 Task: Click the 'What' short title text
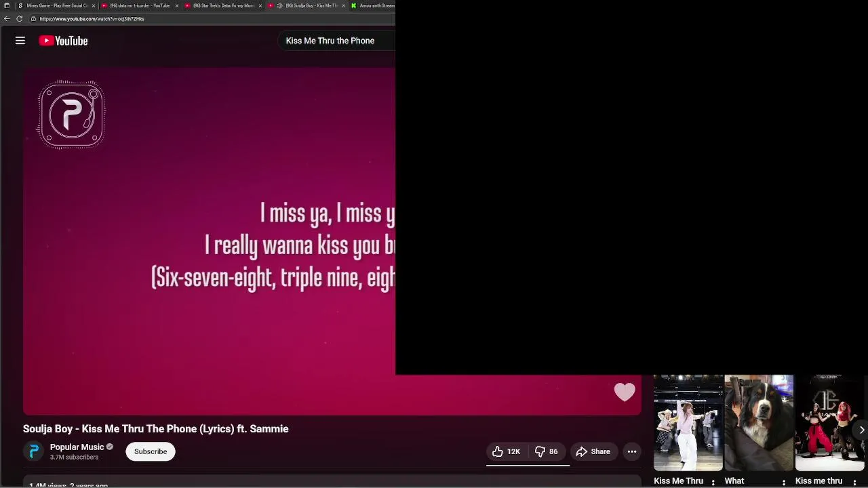[734, 481]
